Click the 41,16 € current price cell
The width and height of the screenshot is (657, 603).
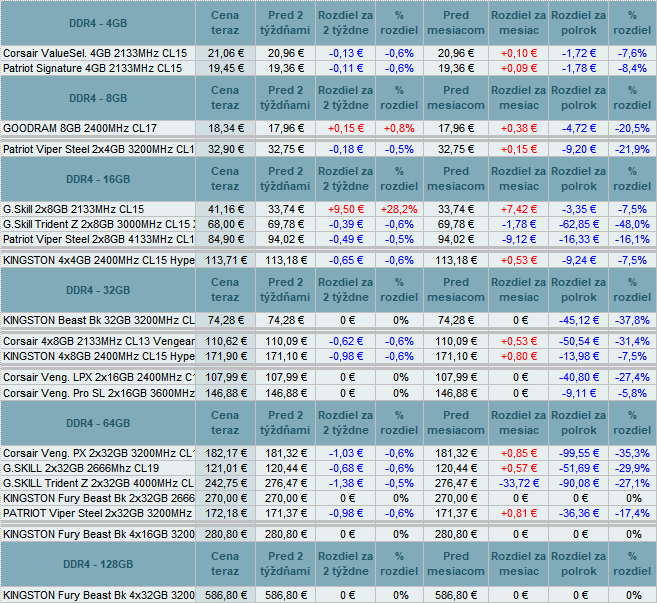tap(225, 210)
